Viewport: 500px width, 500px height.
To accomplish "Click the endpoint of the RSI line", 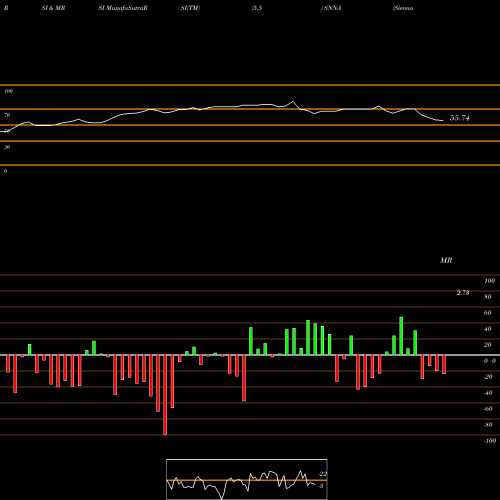I will (x=443, y=120).
